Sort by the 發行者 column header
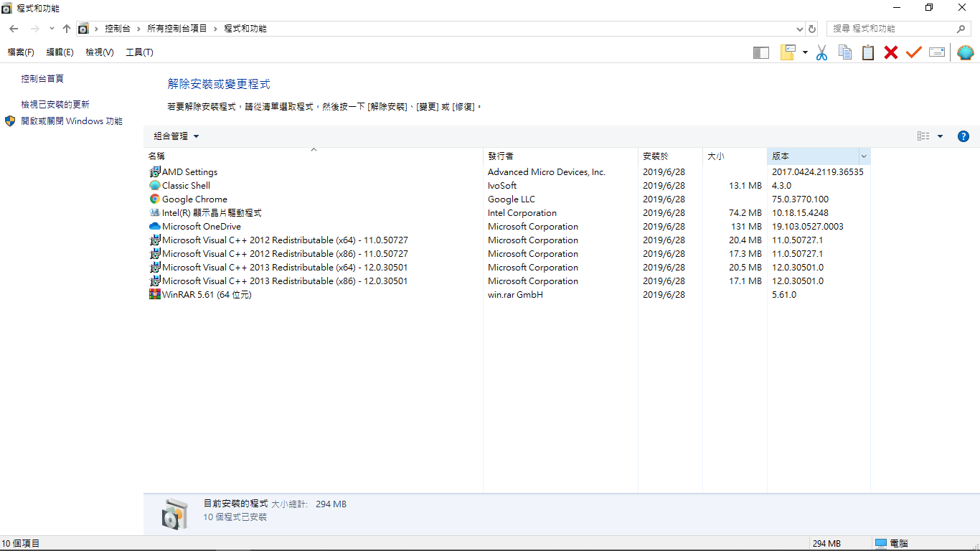Image resolution: width=980 pixels, height=551 pixels. 560,156
